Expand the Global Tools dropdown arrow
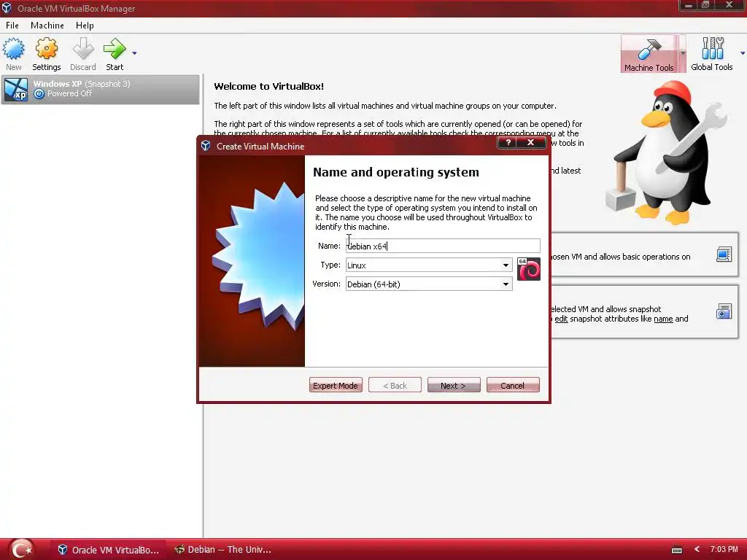The image size is (747, 560). [742, 52]
